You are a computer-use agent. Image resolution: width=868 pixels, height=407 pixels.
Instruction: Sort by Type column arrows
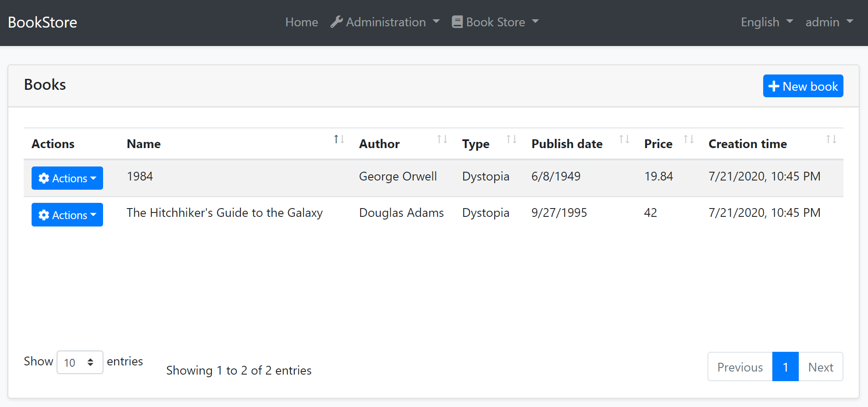[511, 139]
